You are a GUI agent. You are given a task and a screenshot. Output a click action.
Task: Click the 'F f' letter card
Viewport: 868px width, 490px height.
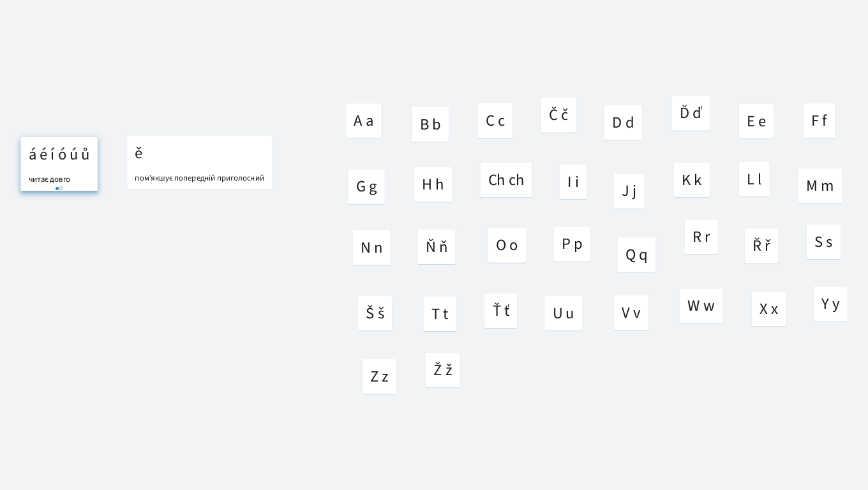tap(819, 121)
